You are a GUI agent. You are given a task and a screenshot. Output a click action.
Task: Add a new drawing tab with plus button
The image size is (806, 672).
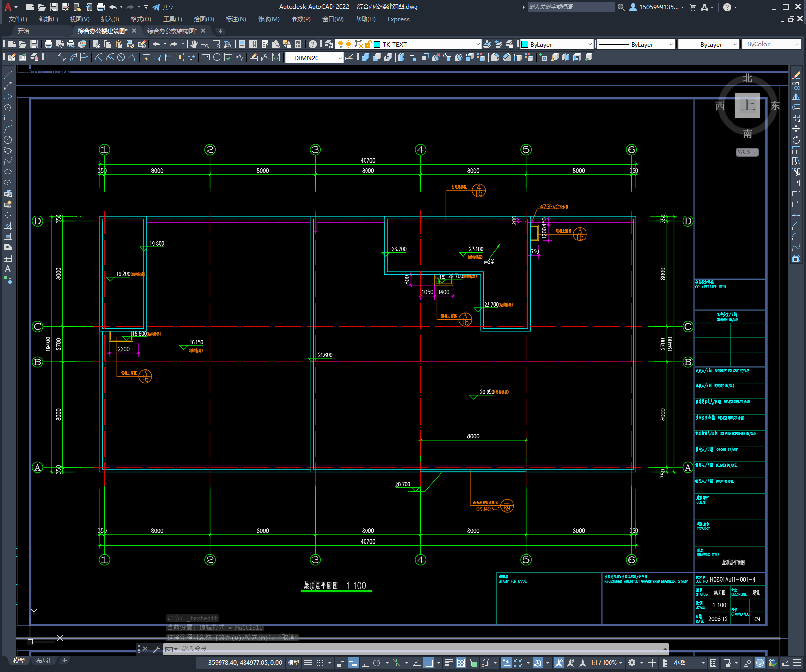[x=220, y=31]
